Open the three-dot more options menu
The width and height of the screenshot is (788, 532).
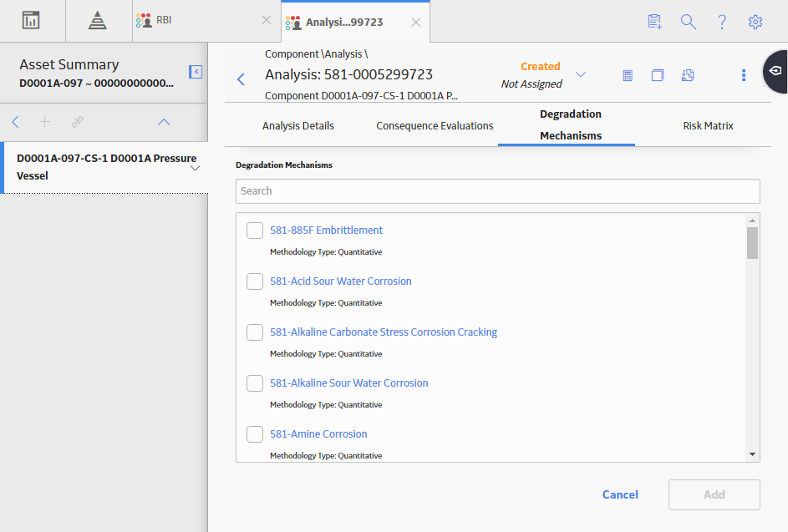[744, 75]
